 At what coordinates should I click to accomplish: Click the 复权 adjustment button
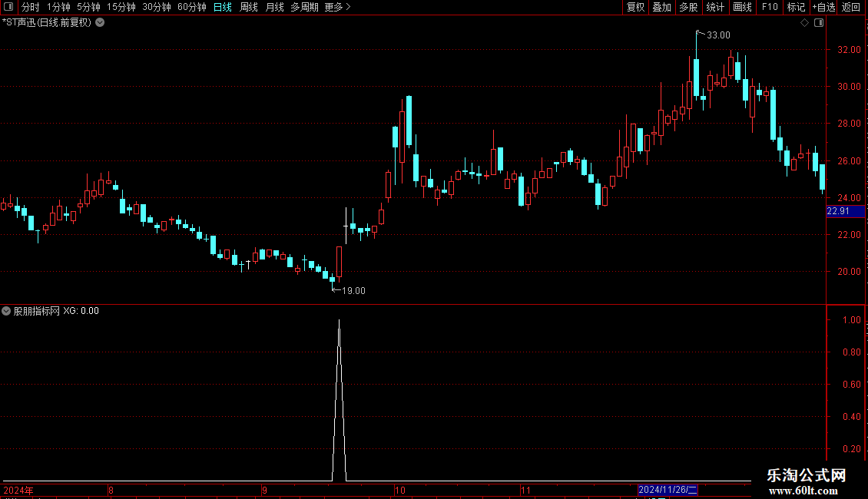[x=635, y=7]
